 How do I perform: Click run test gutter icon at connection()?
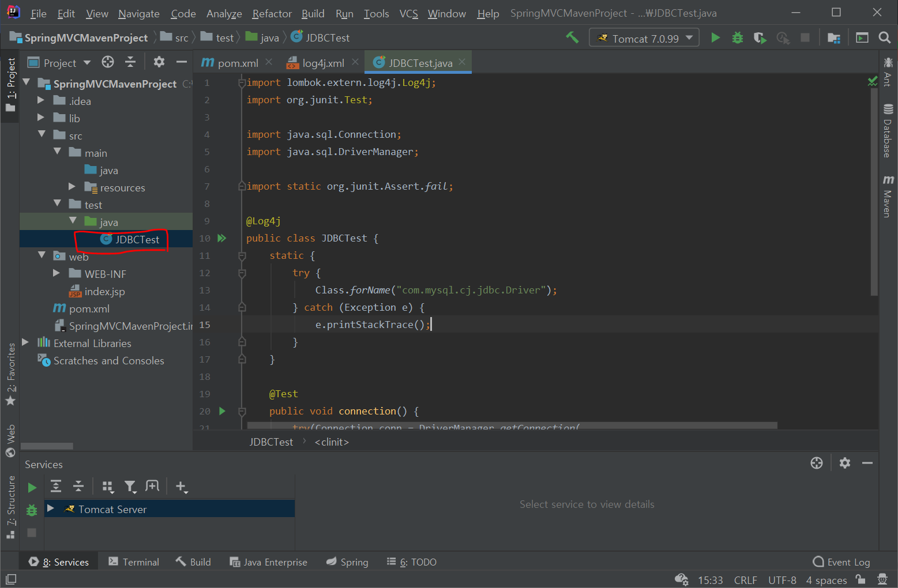222,411
